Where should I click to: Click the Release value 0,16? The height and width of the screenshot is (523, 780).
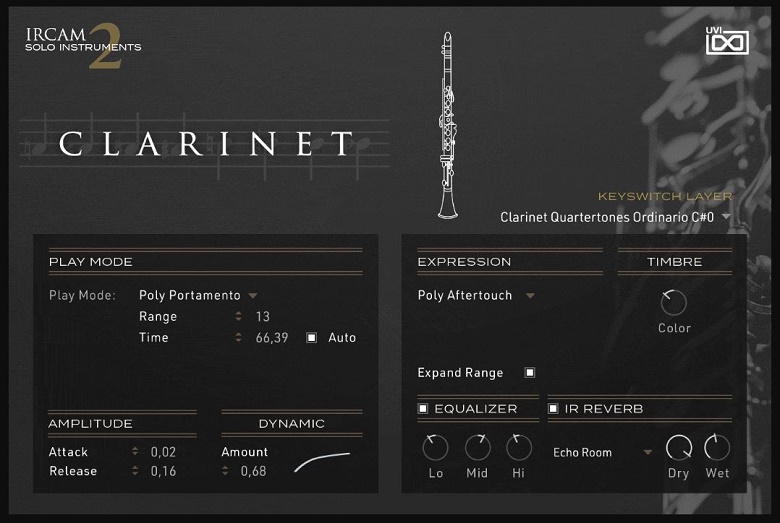tap(163, 471)
